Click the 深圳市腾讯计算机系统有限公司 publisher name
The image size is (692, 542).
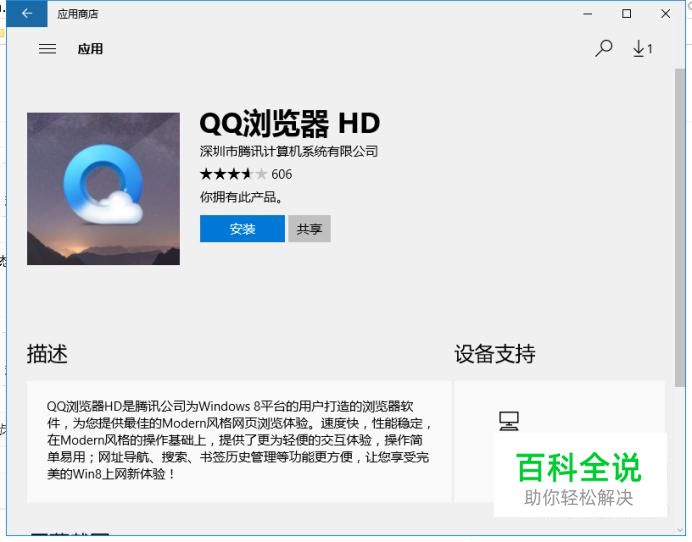289,151
